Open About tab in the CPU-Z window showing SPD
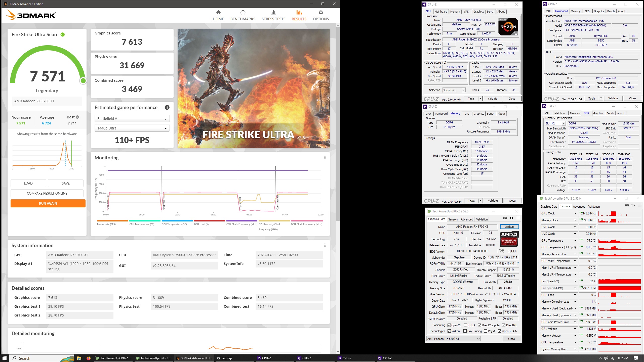This screenshot has width=644, height=362. click(x=621, y=113)
